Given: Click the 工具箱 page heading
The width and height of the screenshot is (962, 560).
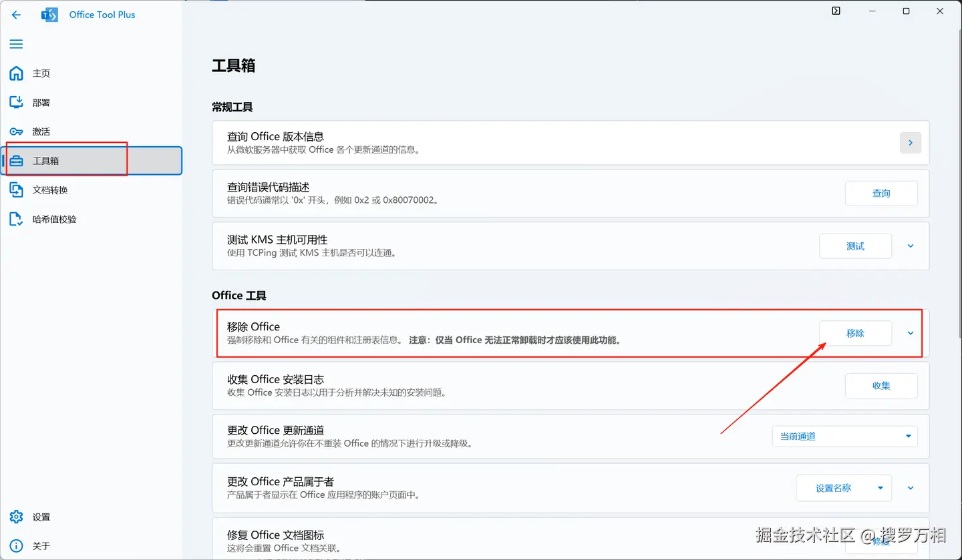Looking at the screenshot, I should click(233, 65).
